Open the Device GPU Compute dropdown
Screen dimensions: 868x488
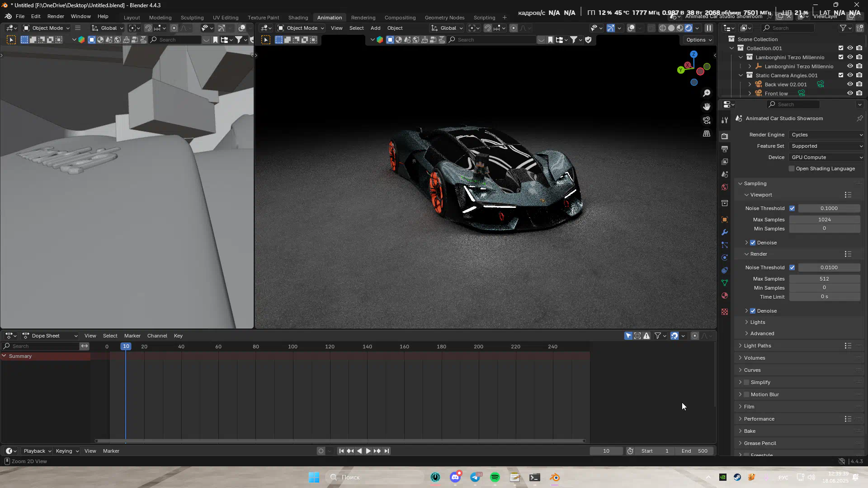[826, 157]
